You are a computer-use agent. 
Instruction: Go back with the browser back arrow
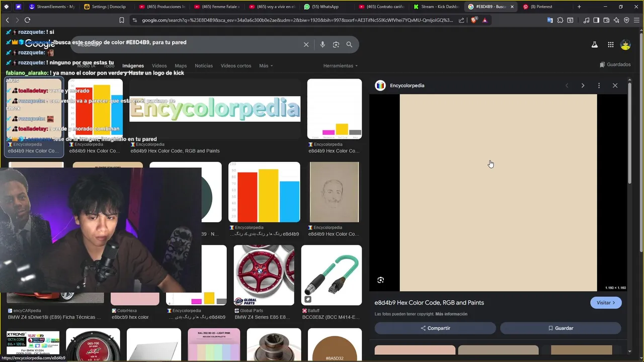pos(8,20)
